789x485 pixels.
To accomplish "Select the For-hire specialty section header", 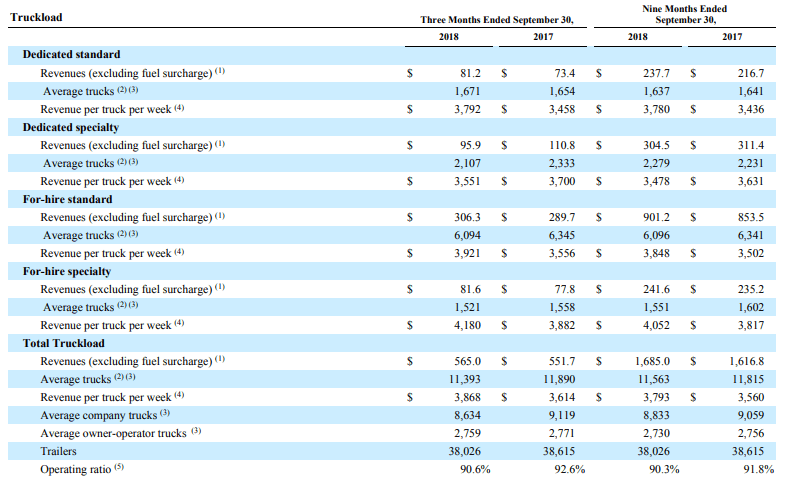I will click(x=66, y=272).
